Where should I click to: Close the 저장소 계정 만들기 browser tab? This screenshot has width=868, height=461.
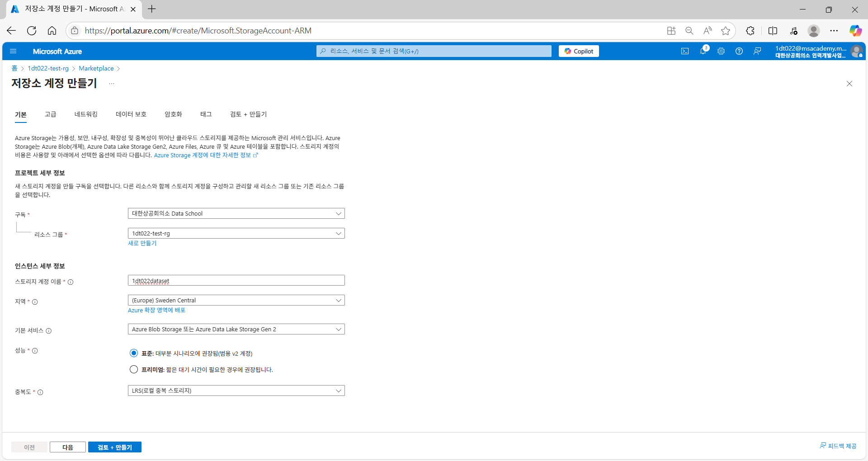coord(133,9)
